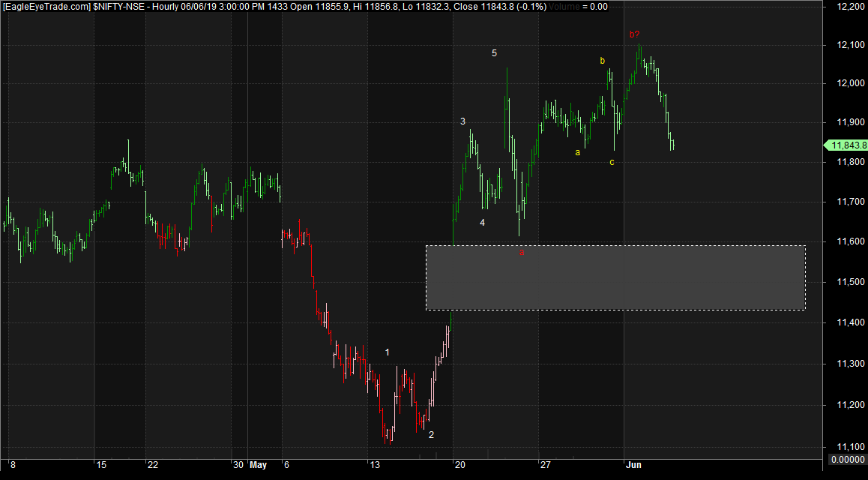Click the 11,400 price axis label
Screen dimensions: 868x480
point(850,322)
